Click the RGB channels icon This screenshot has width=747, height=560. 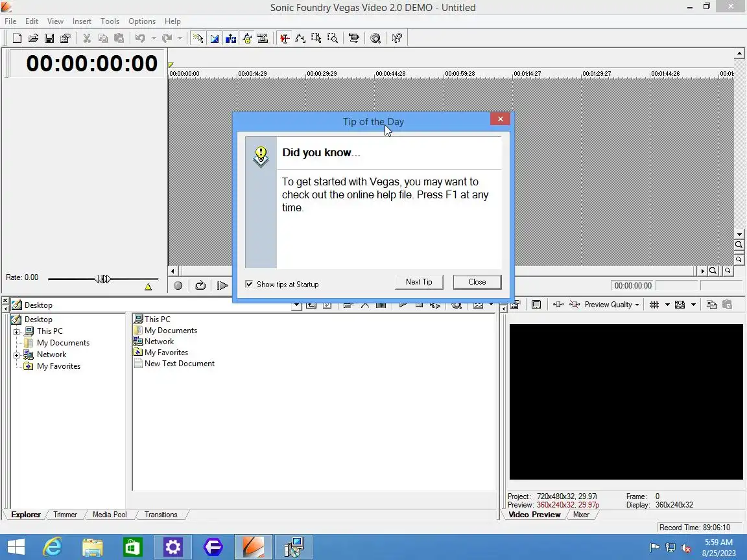pyautogui.click(x=680, y=305)
